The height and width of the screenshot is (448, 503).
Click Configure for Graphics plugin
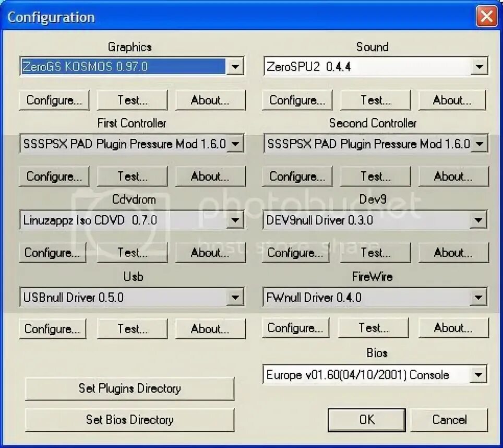[x=54, y=100]
